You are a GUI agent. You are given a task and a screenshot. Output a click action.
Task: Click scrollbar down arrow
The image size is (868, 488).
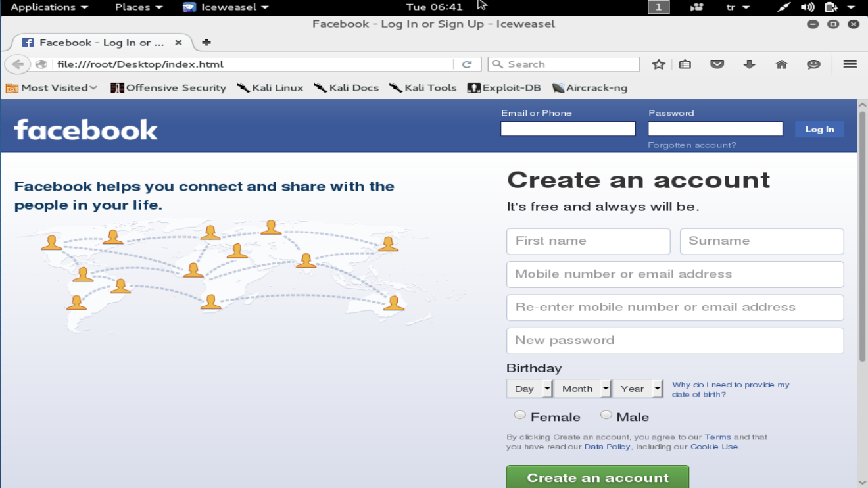tap(863, 482)
